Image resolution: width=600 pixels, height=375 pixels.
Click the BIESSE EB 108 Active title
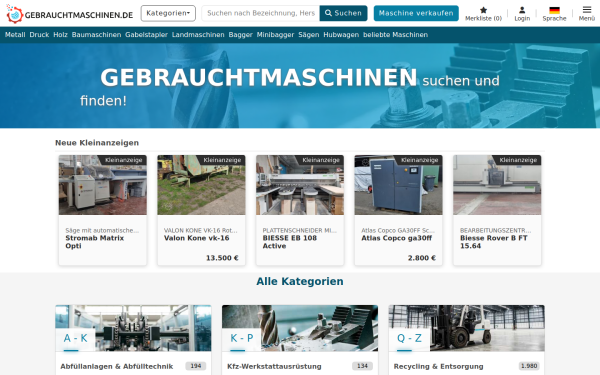tap(290, 242)
